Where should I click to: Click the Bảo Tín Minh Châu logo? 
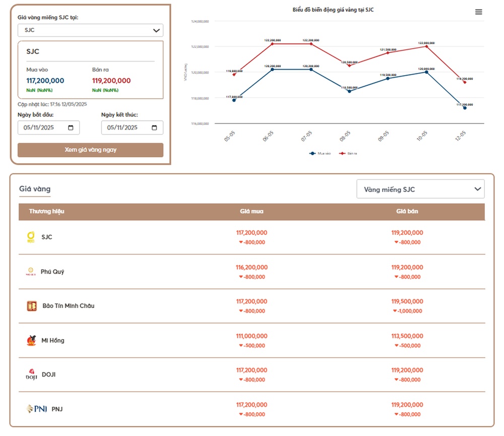click(31, 306)
